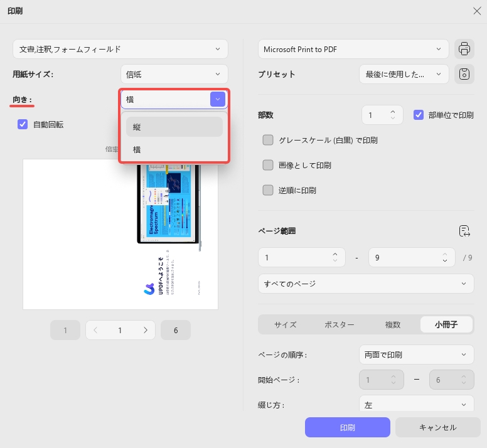This screenshot has width=487, height=448.
Task: Click 開始ページ second value field 6
Action: [452, 380]
